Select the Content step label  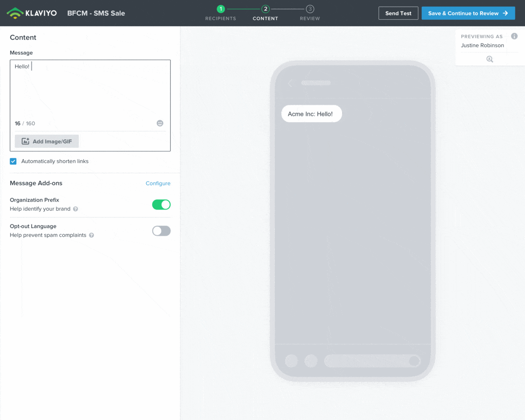click(266, 19)
